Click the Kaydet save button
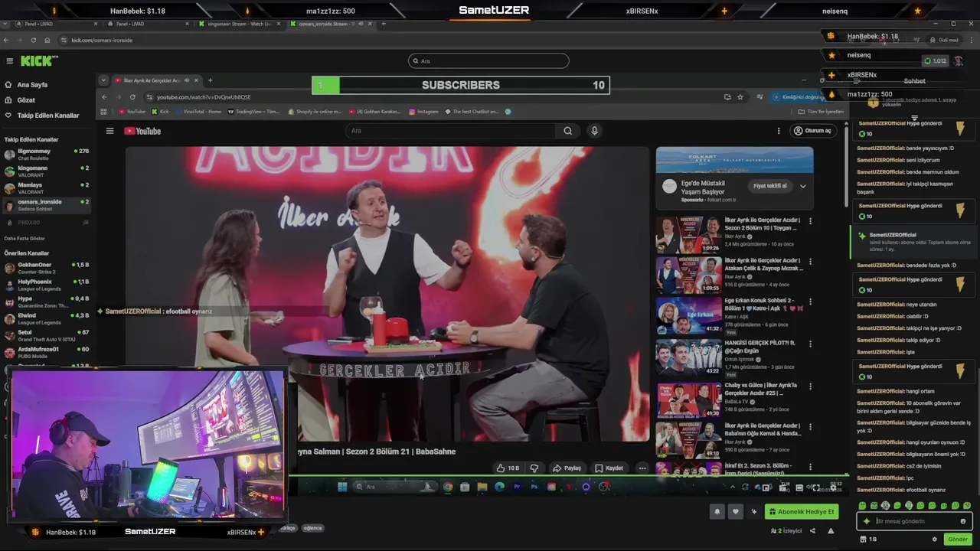 [x=609, y=468]
